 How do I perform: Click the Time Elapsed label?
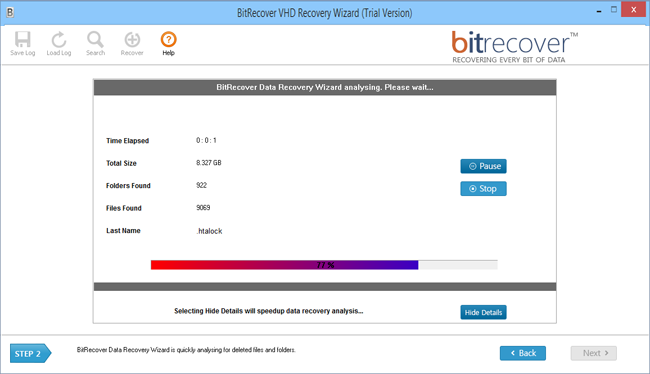(x=127, y=141)
